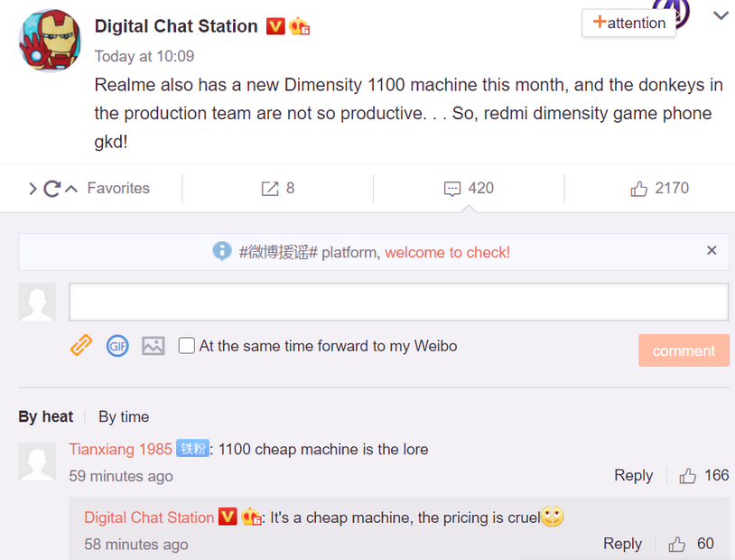Like Digital Chat Station's reply with 60 likes
This screenshot has width=735, height=560.
click(x=677, y=544)
